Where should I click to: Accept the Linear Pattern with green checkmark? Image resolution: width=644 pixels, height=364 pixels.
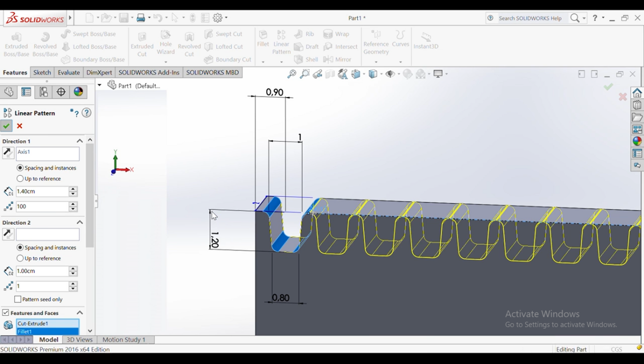[x=7, y=126]
